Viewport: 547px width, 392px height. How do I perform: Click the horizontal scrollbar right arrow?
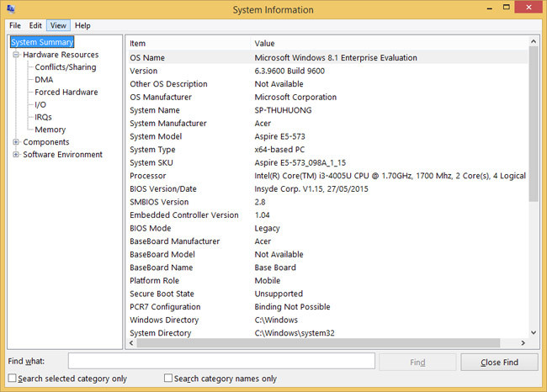pos(522,343)
